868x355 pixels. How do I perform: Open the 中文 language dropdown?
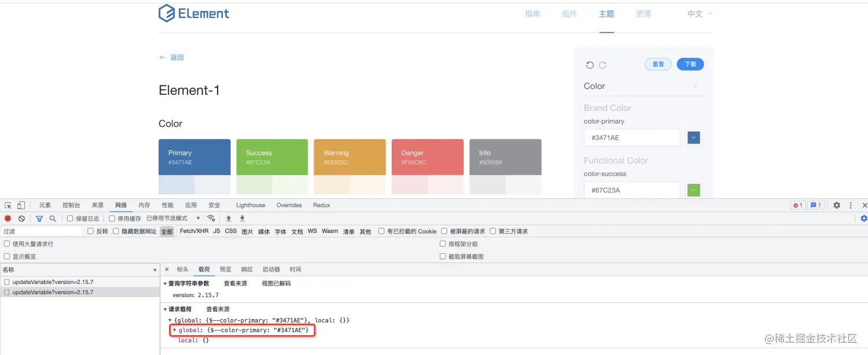700,14
